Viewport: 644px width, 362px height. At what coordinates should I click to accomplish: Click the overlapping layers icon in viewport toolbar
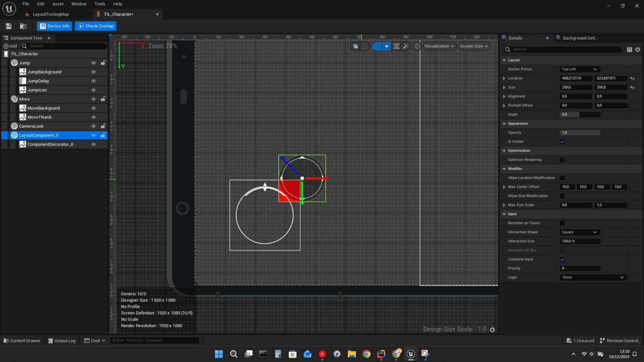tap(356, 46)
